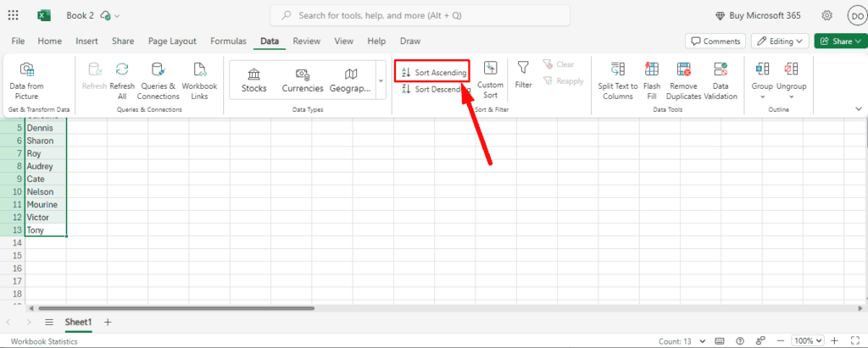Select cell containing Tony
Viewport: 868px width, 348px height.
click(x=46, y=230)
